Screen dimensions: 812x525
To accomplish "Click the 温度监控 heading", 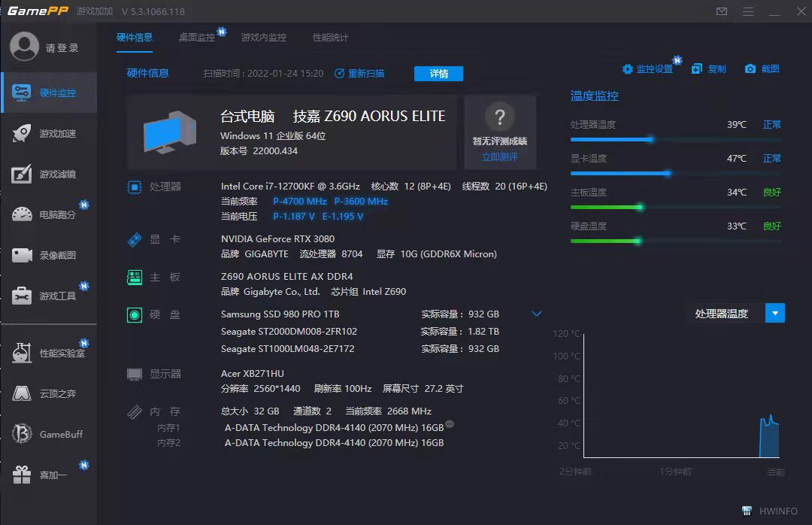I will click(595, 96).
